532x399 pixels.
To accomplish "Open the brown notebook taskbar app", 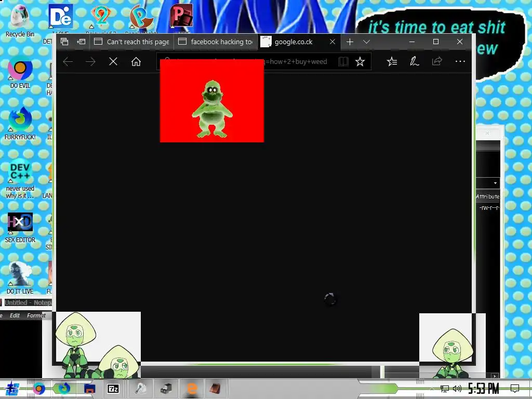I will click(x=215, y=389).
